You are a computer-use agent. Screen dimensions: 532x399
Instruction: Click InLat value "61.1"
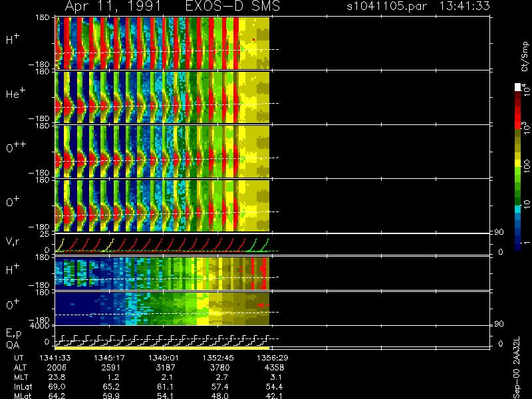coord(166,386)
